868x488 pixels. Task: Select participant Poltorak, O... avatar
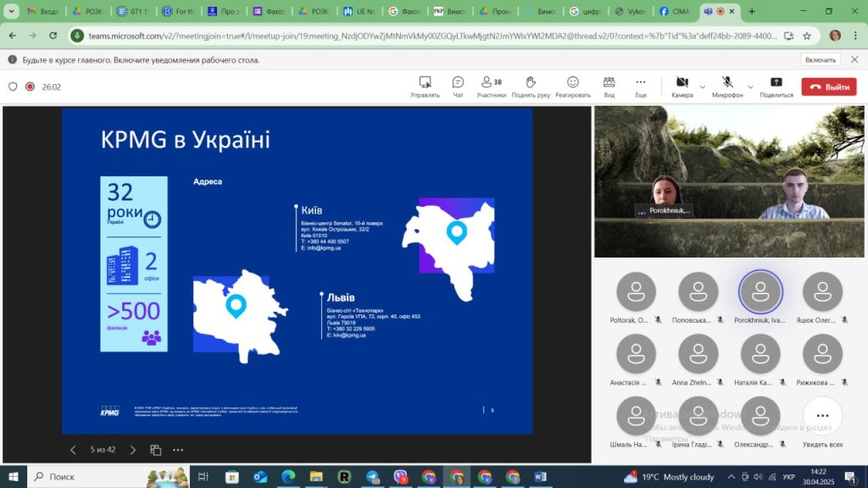(636, 291)
